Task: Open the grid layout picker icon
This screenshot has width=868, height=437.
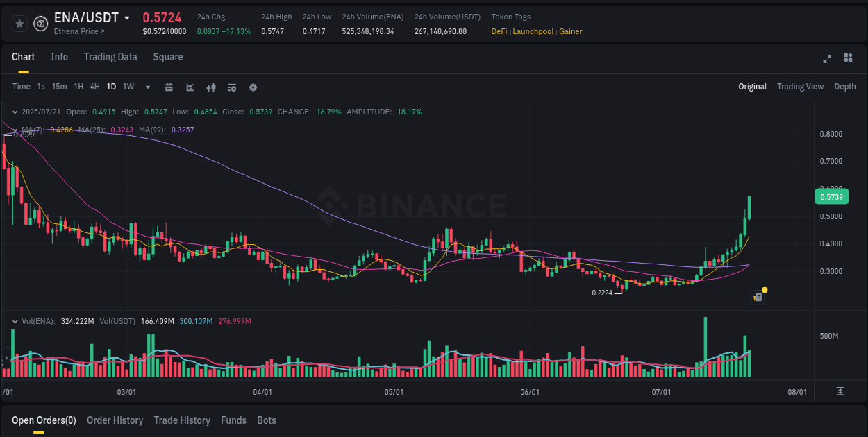Action: [847, 59]
